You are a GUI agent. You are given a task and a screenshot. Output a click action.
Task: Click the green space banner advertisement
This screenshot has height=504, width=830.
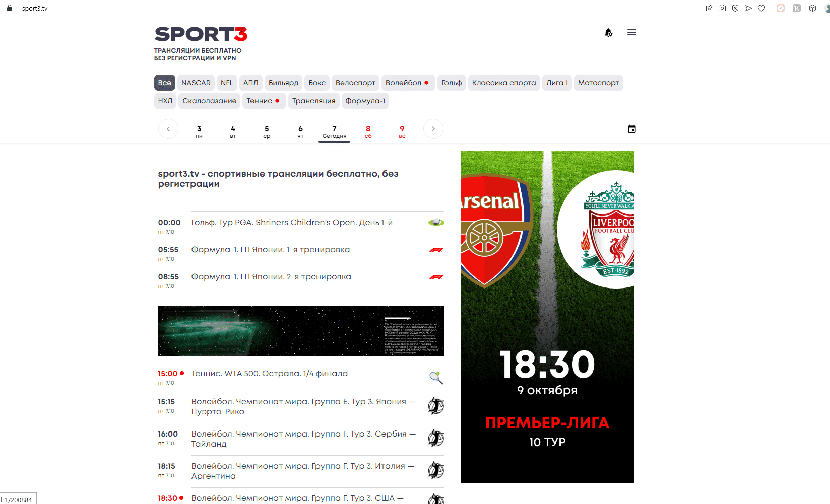[x=301, y=331]
